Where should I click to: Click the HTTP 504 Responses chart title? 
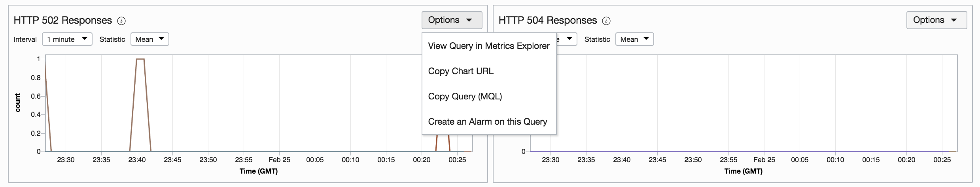click(547, 21)
